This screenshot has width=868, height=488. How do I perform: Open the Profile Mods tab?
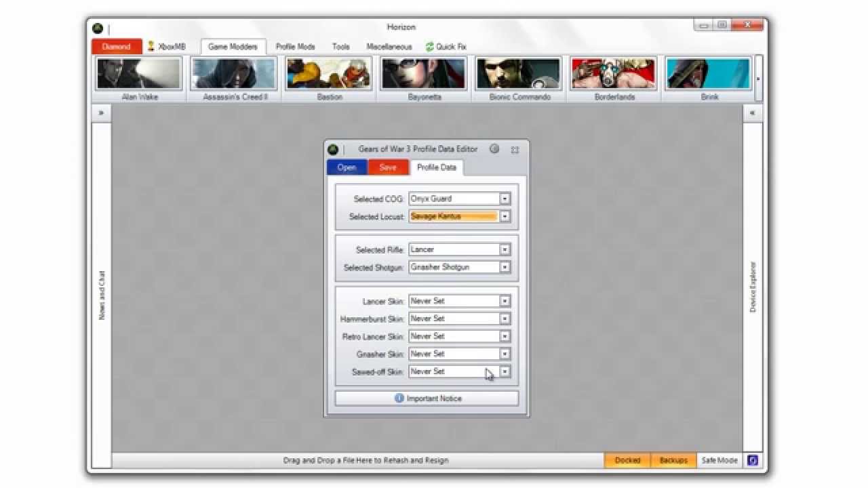click(x=295, y=47)
